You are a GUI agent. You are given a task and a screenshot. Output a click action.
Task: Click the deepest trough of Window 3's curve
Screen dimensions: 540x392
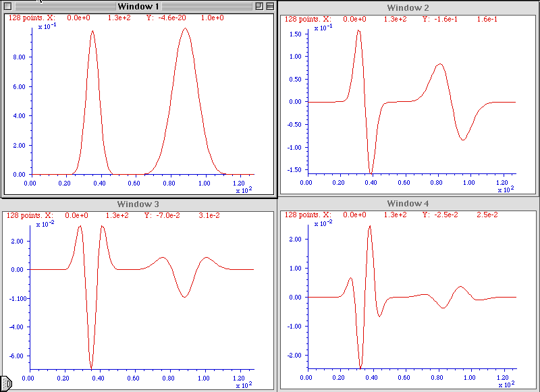[x=91, y=368]
